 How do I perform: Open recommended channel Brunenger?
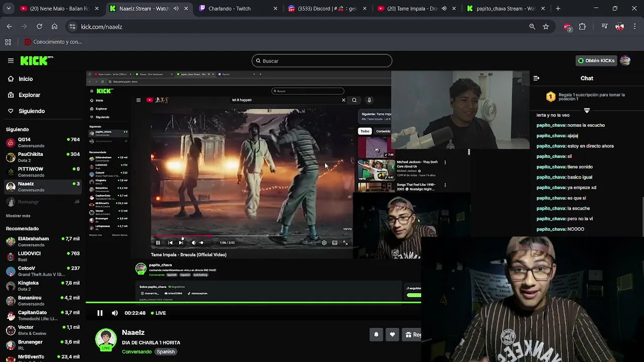tap(43, 345)
